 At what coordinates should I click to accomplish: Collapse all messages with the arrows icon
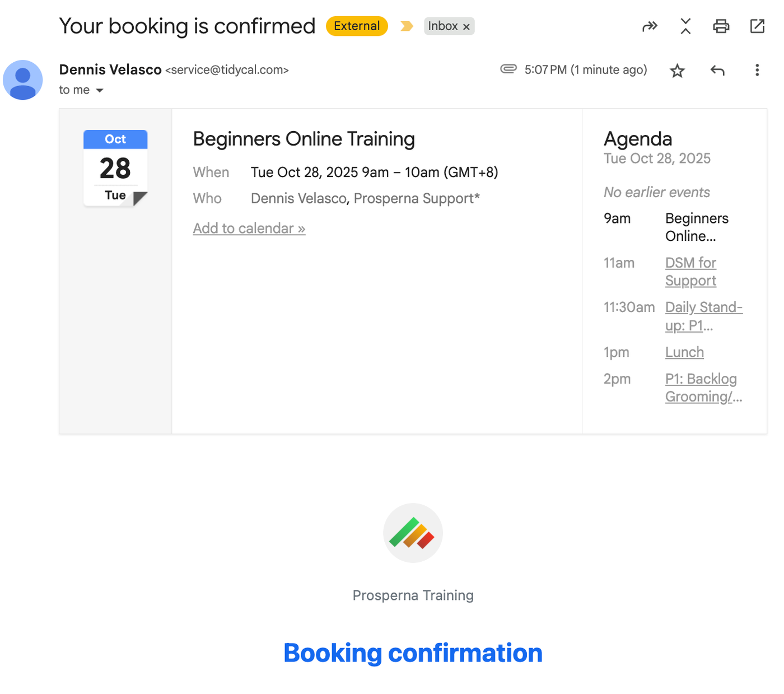click(x=685, y=26)
